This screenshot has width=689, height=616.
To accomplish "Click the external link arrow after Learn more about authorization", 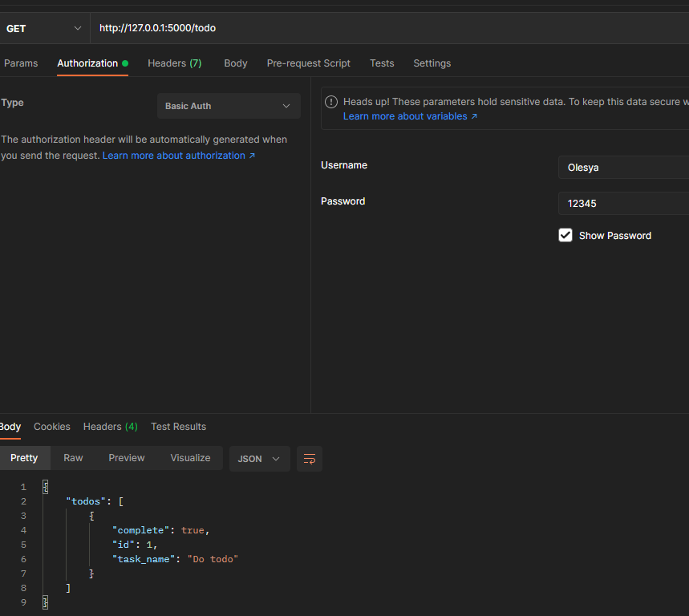I will [252, 155].
